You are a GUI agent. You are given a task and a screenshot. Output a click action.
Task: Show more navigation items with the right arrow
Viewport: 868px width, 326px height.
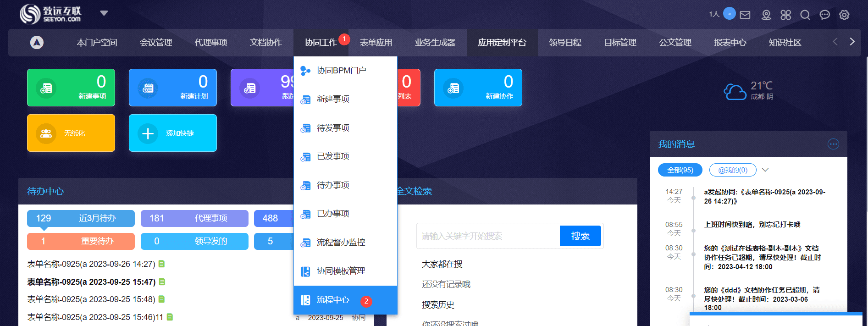pyautogui.click(x=852, y=42)
